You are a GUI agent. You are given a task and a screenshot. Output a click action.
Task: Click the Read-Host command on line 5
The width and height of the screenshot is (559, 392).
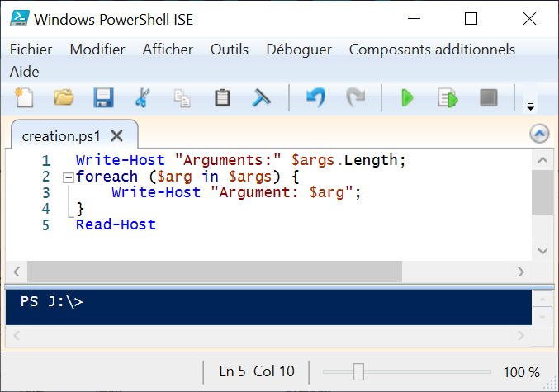(116, 224)
